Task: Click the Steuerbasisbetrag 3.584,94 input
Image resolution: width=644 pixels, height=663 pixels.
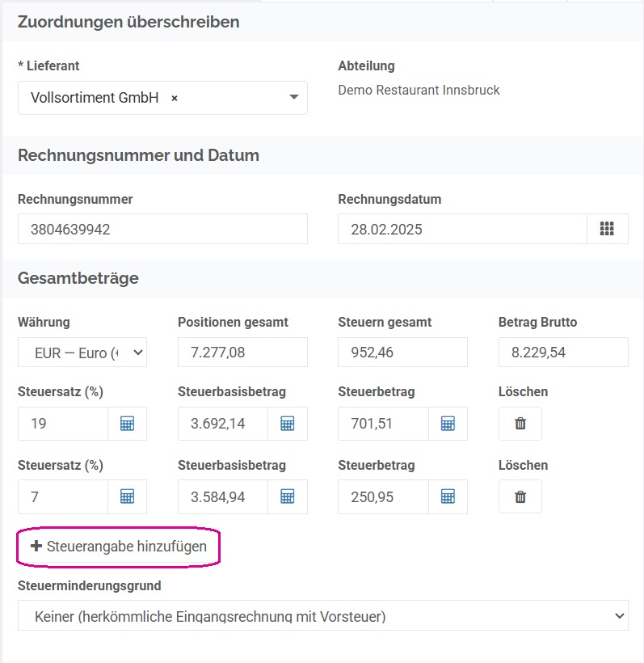Action: 223,496
